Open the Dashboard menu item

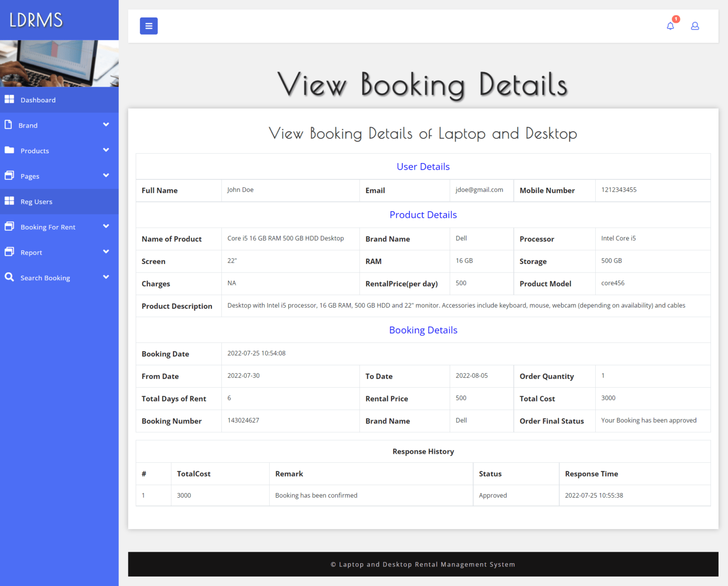coord(38,100)
